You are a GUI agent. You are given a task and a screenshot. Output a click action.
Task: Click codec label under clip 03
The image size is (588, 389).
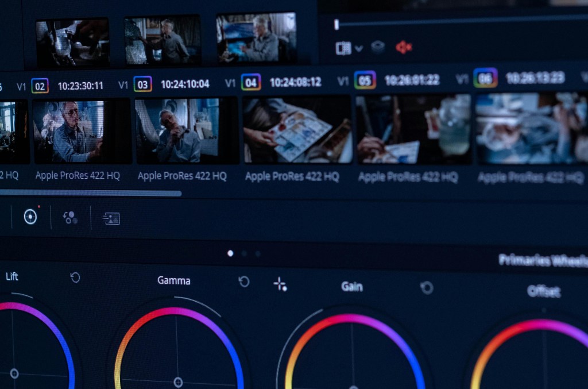[182, 176]
